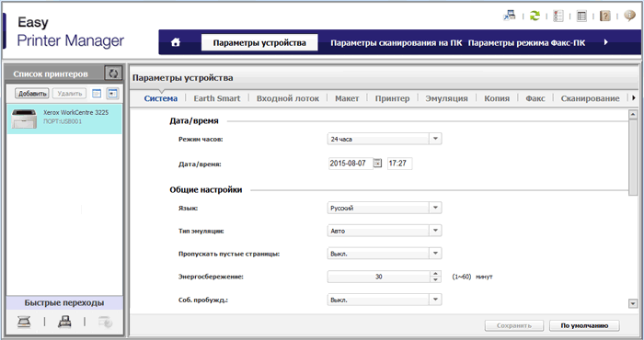The height and width of the screenshot is (340, 644).
Task: Open the checklist icon in the top toolbar
Action: 558,16
